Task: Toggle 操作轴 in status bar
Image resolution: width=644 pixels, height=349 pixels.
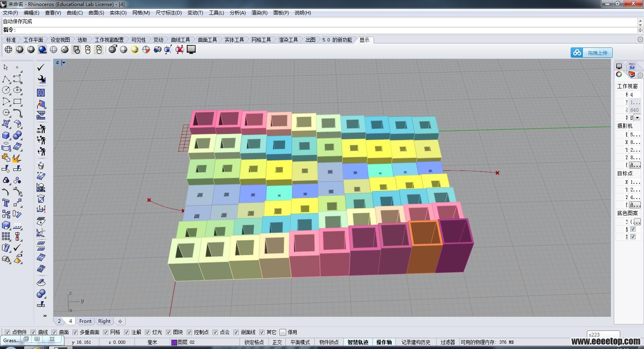Action: click(384, 342)
